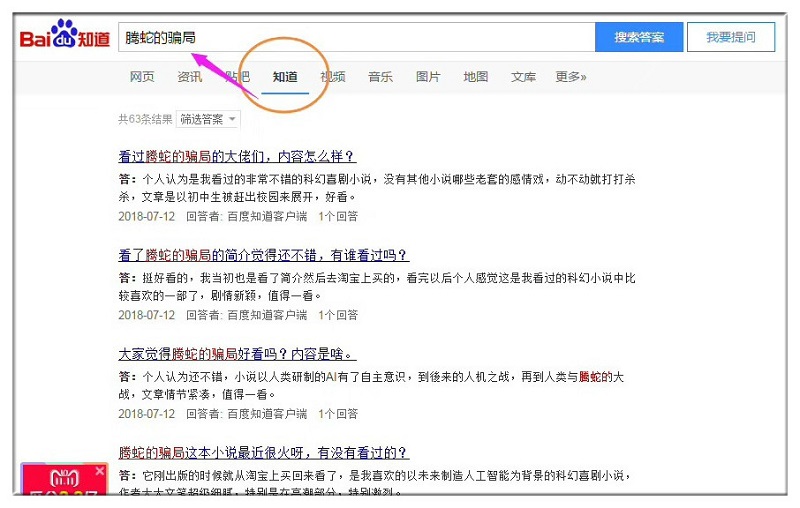Open result 看过腾蛇的骗局的大佬们,内容怎么样?

click(x=237, y=156)
